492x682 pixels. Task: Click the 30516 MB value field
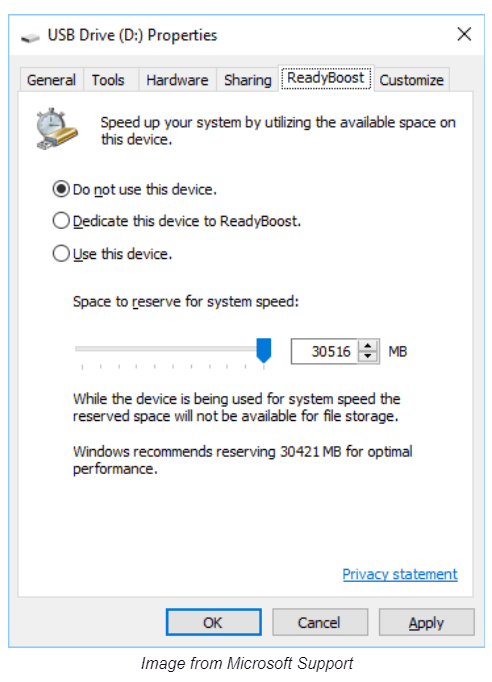[325, 351]
